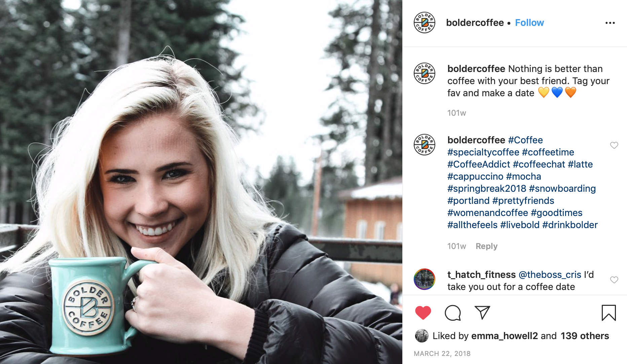Like the t_hatch_fitness comment
The height and width of the screenshot is (364, 627).
(x=614, y=280)
